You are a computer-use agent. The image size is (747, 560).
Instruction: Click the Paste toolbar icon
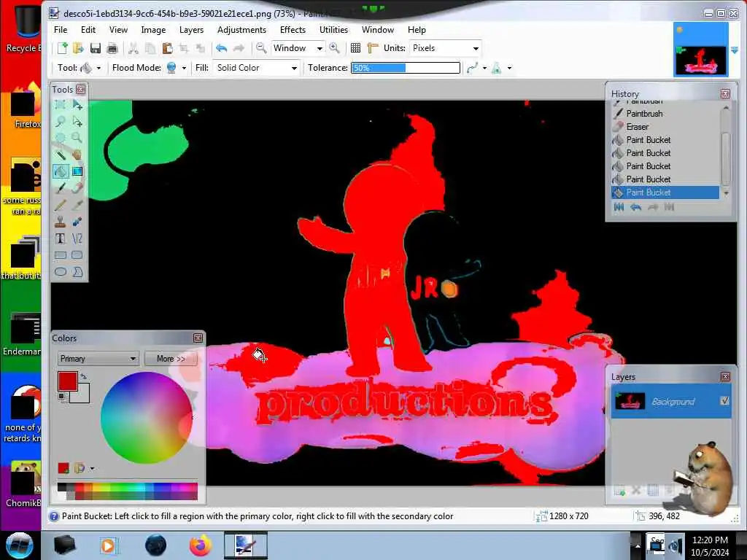[x=167, y=48]
